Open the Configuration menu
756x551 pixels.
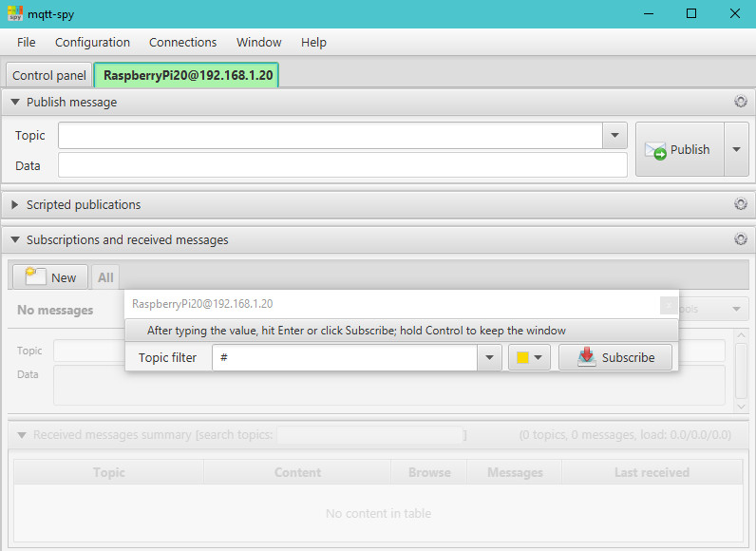[92, 43]
